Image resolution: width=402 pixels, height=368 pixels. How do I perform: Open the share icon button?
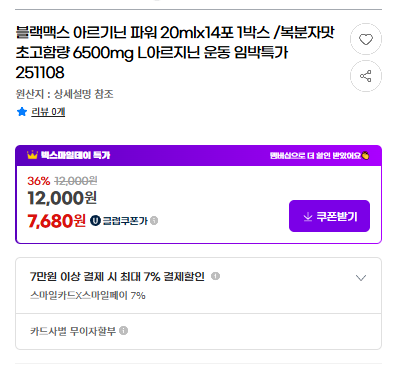click(366, 76)
